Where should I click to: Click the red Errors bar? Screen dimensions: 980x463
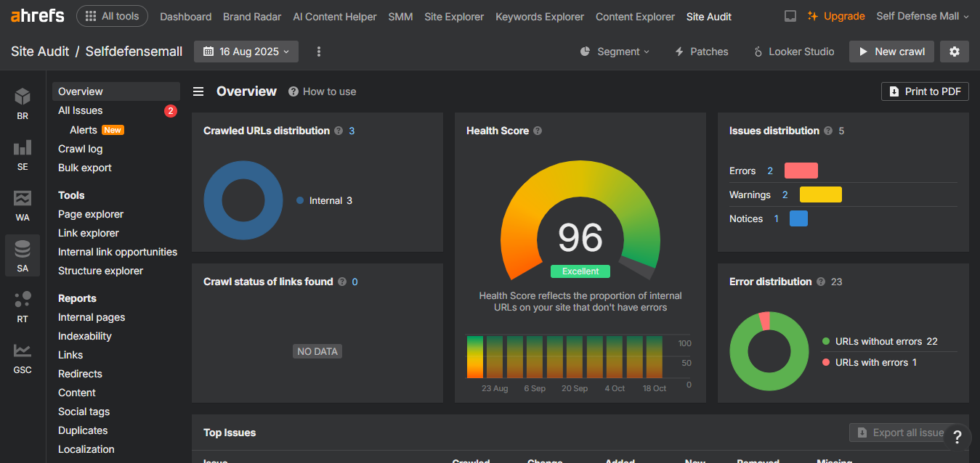801,171
